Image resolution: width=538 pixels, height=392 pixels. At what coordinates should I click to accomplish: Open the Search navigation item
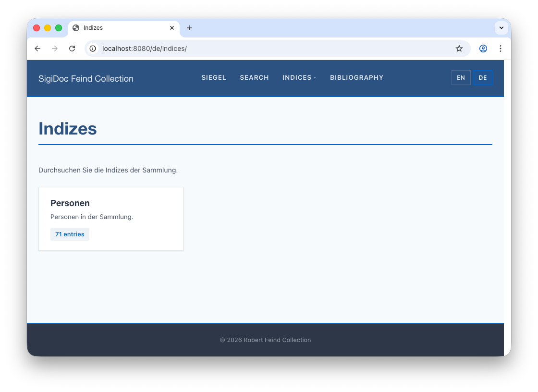[x=254, y=78]
